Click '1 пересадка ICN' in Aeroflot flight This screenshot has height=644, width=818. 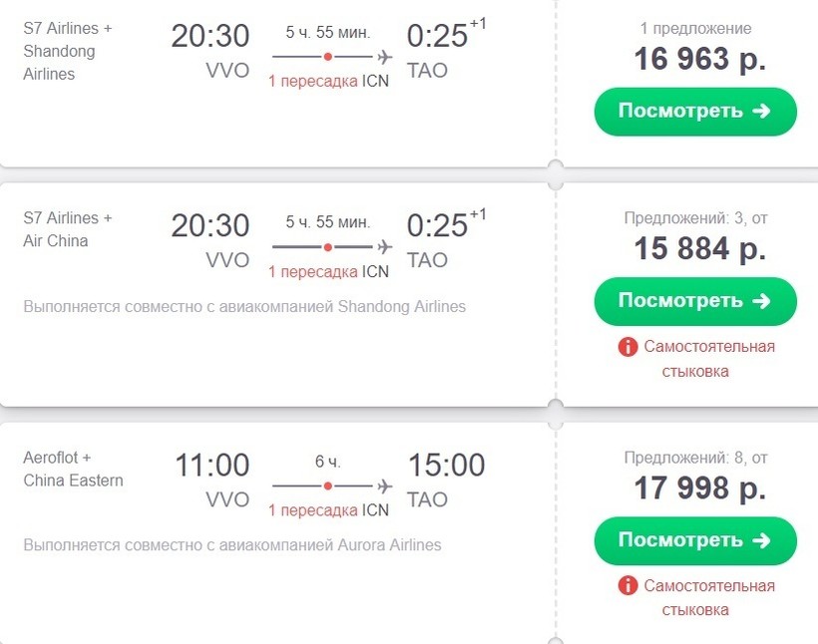328,510
